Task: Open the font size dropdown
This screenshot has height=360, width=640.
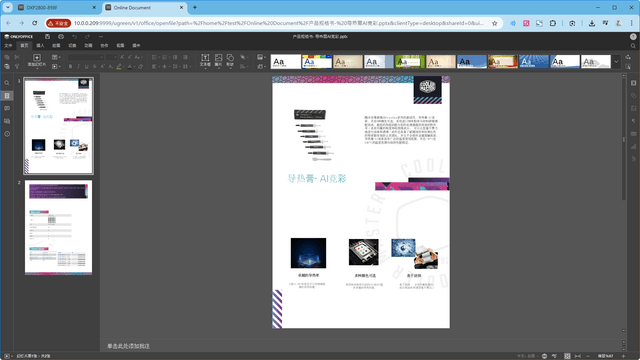Action: coord(116,57)
